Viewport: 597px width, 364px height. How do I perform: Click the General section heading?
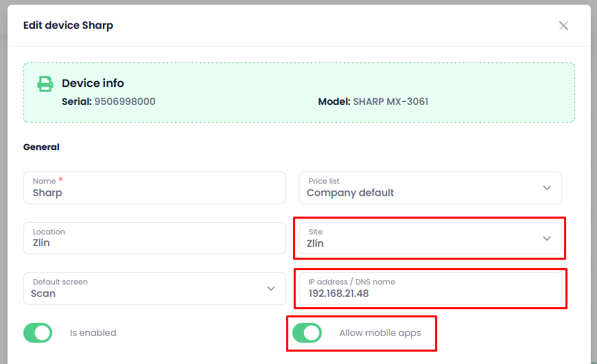[41, 147]
